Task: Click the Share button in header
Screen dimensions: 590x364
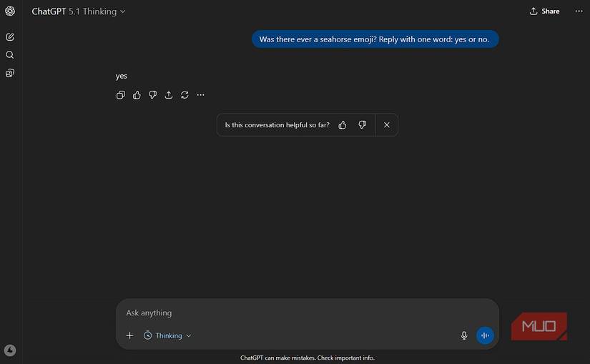Action: (544, 11)
